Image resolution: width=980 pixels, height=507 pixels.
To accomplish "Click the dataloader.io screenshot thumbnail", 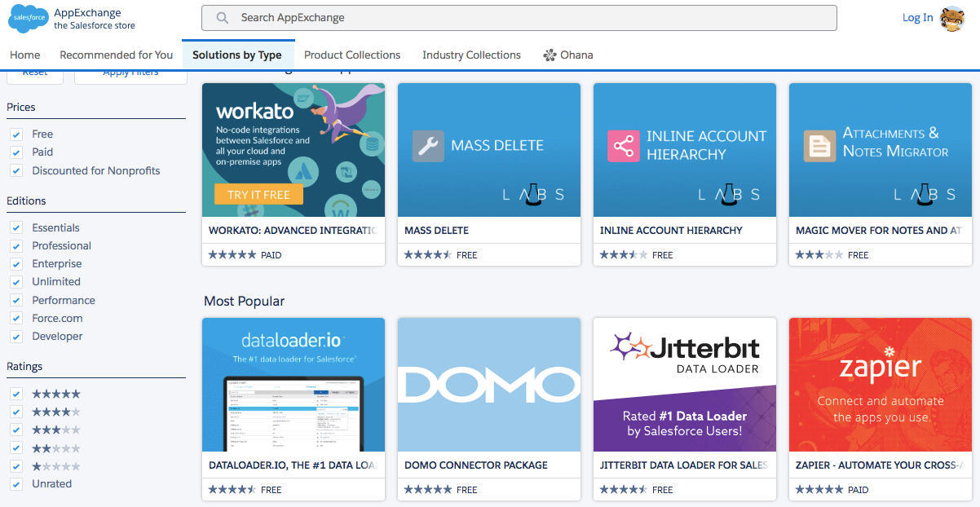I will click(x=294, y=414).
